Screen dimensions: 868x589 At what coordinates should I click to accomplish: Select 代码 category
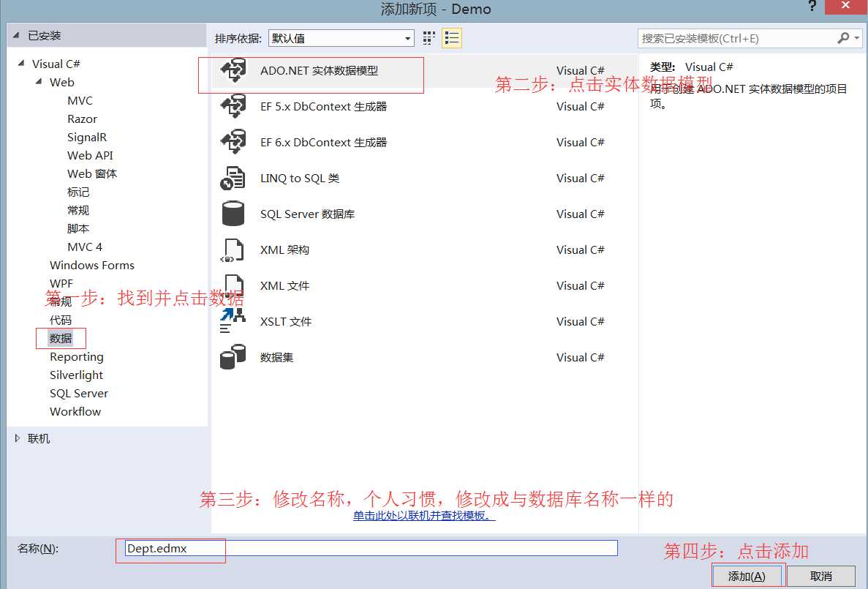(x=61, y=320)
